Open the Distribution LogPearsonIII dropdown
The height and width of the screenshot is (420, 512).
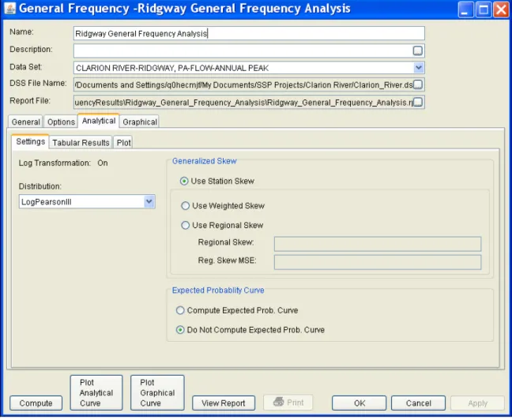149,201
